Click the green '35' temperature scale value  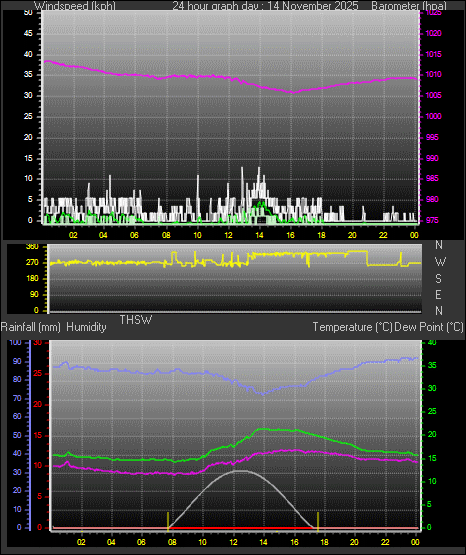click(432, 365)
